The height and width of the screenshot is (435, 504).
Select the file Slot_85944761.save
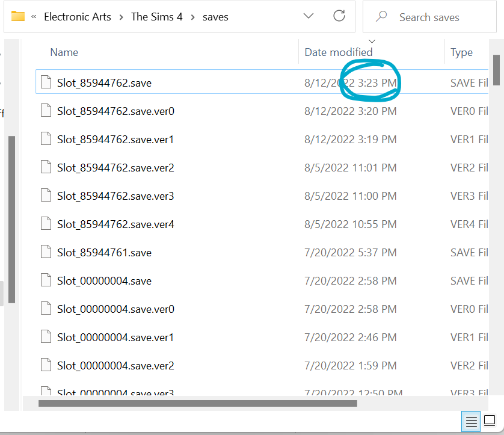(104, 253)
